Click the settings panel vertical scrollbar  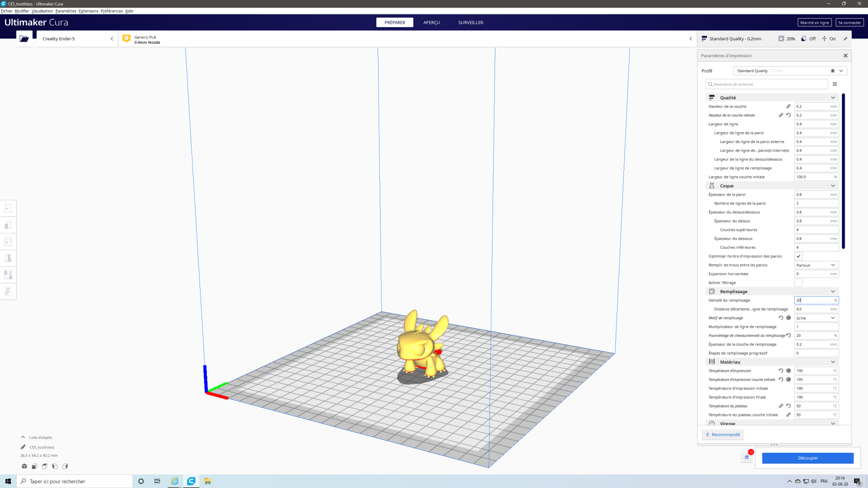click(843, 171)
